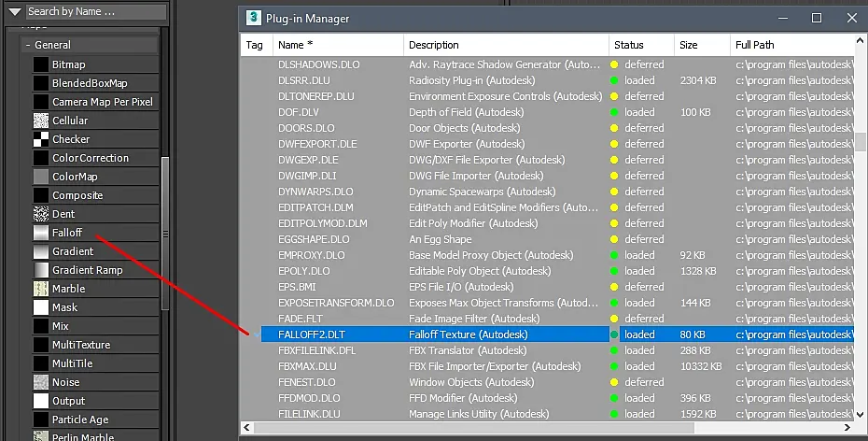Select the DWGIMP.DLI plug-in name
Screen dimensions: 868x441
[307, 176]
